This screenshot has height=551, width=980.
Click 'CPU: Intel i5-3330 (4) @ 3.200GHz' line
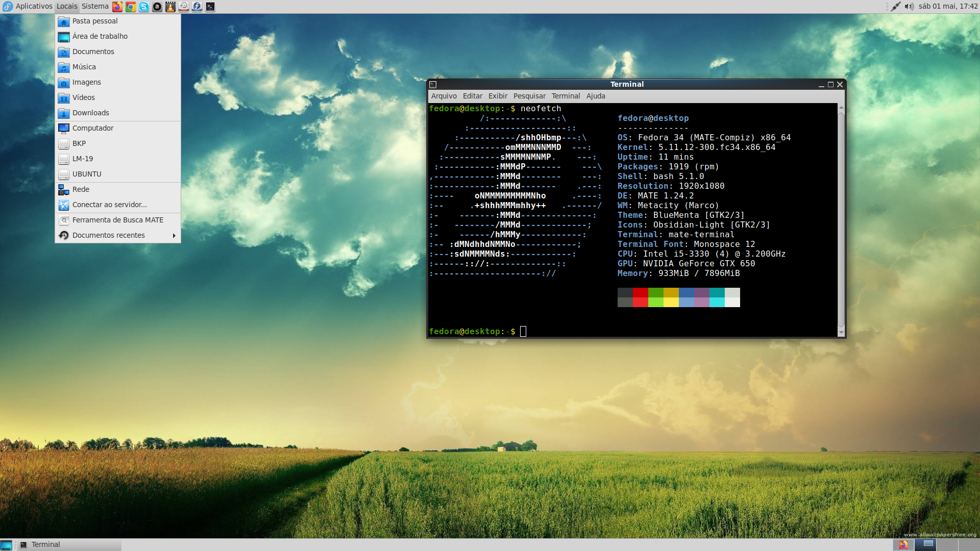coord(701,254)
